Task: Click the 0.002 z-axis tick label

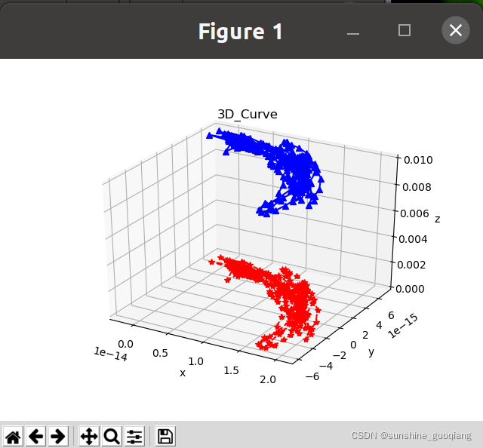Action: (x=411, y=265)
